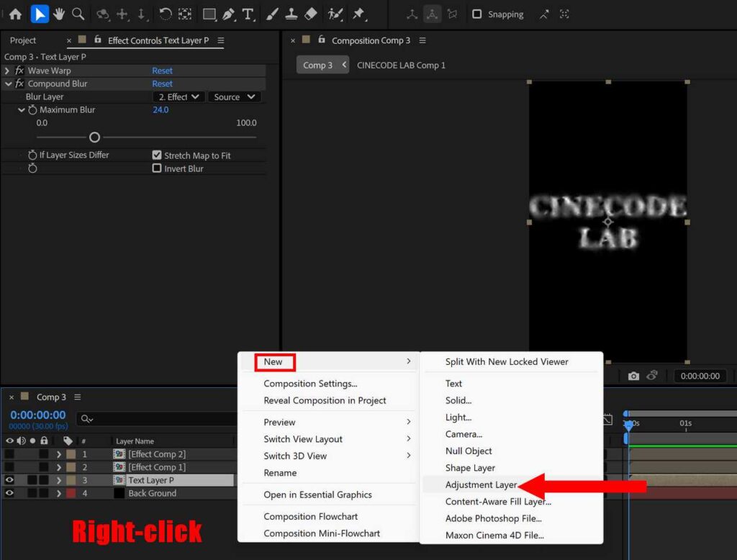Screen dimensions: 737x560
Task: Click the Show Snapshot icon
Action: [652, 375]
